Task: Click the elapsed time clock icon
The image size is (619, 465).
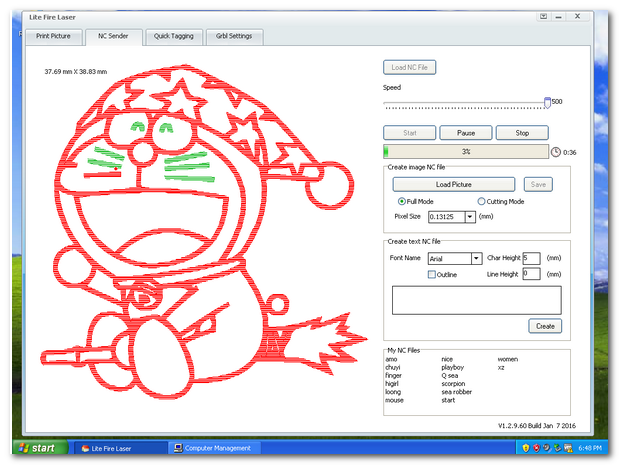Action: point(555,152)
